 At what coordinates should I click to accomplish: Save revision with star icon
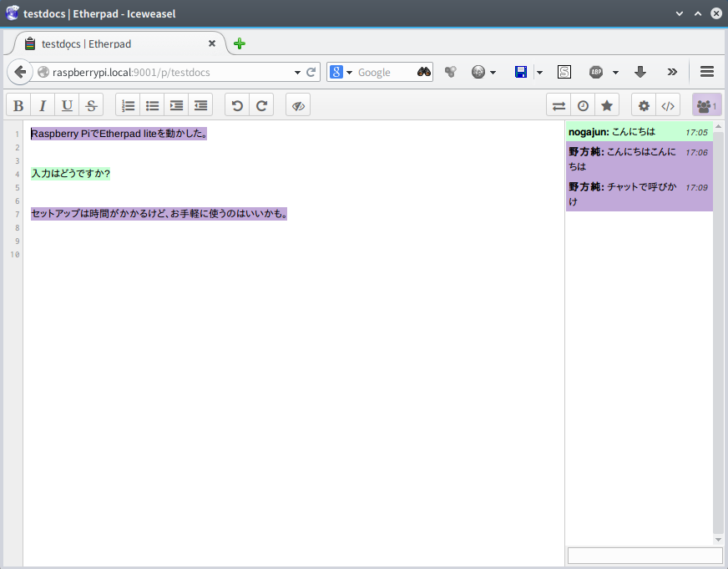607,105
